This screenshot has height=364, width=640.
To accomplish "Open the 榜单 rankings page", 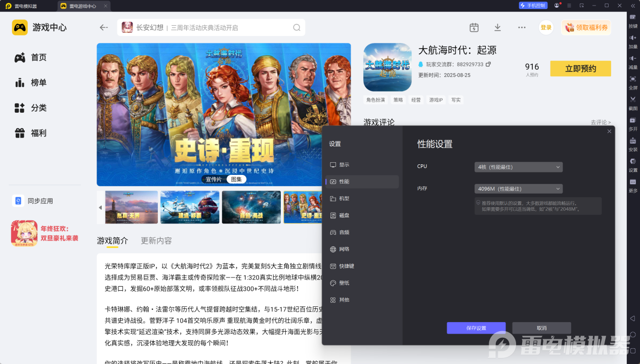I will [30, 83].
